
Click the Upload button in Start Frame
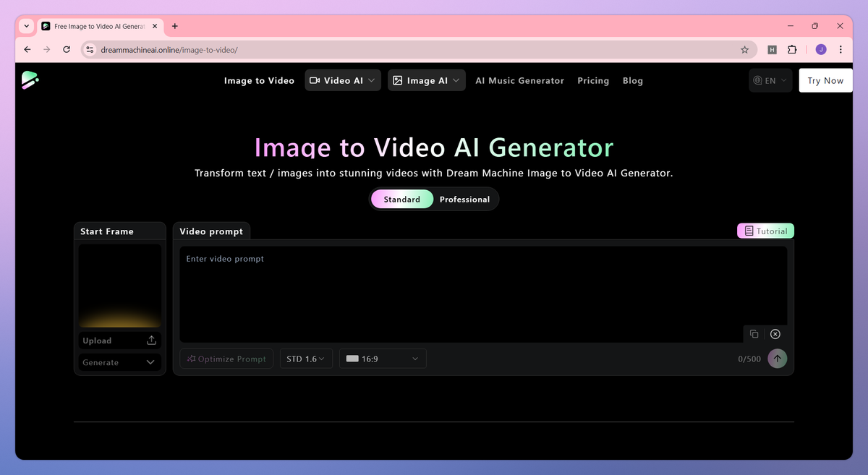point(120,341)
